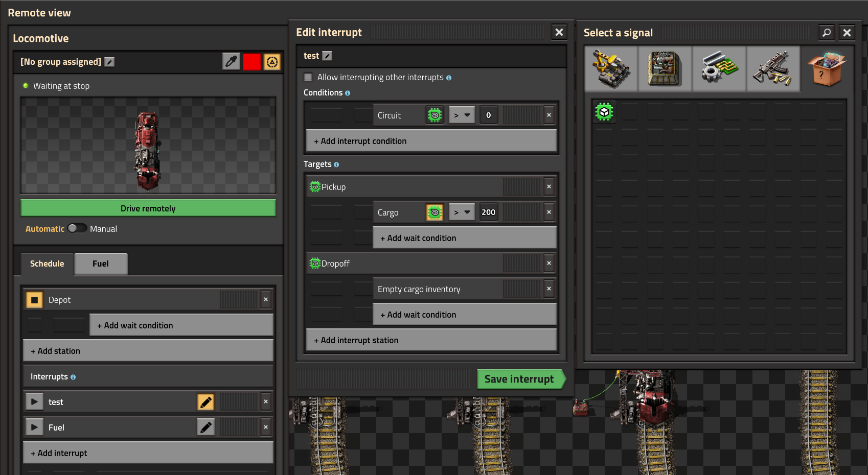Image resolution: width=868 pixels, height=475 pixels.
Task: Pick the green item-parameter signal in grid
Action: coord(604,112)
